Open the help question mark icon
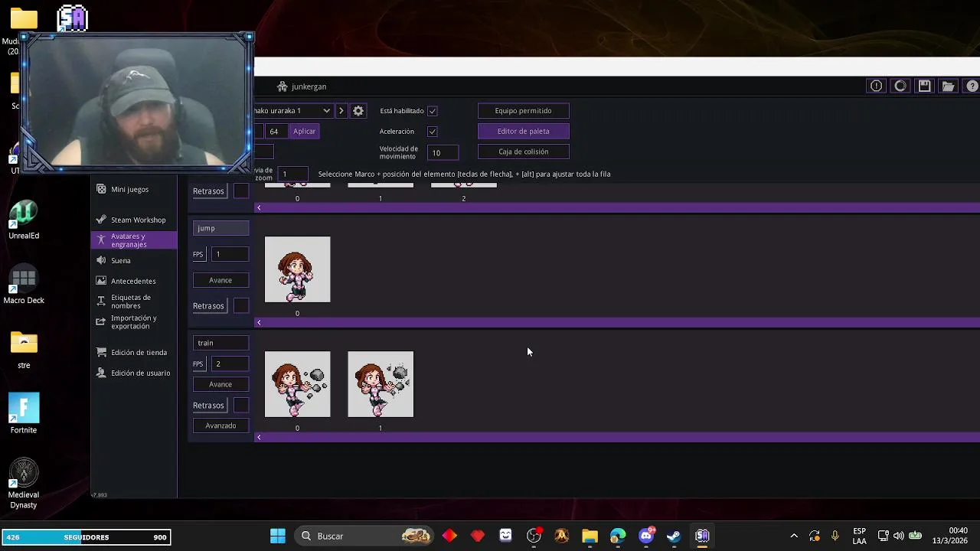The height and width of the screenshot is (551, 980). click(972, 86)
